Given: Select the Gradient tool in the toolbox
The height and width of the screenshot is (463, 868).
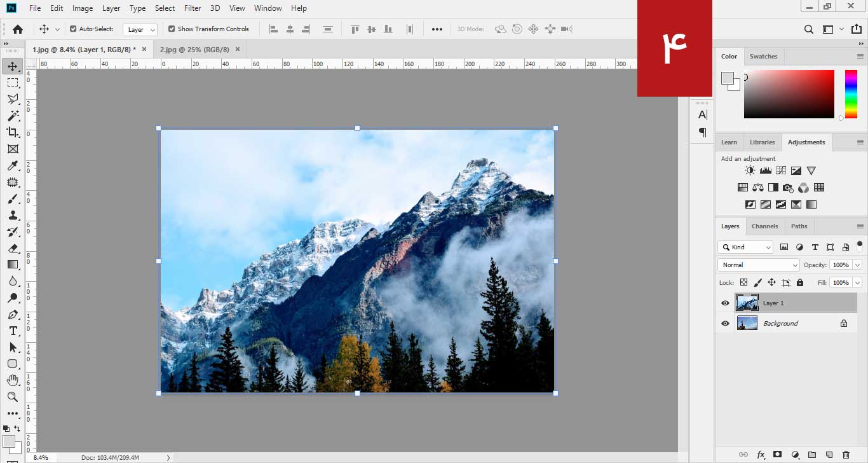Looking at the screenshot, I should point(12,265).
